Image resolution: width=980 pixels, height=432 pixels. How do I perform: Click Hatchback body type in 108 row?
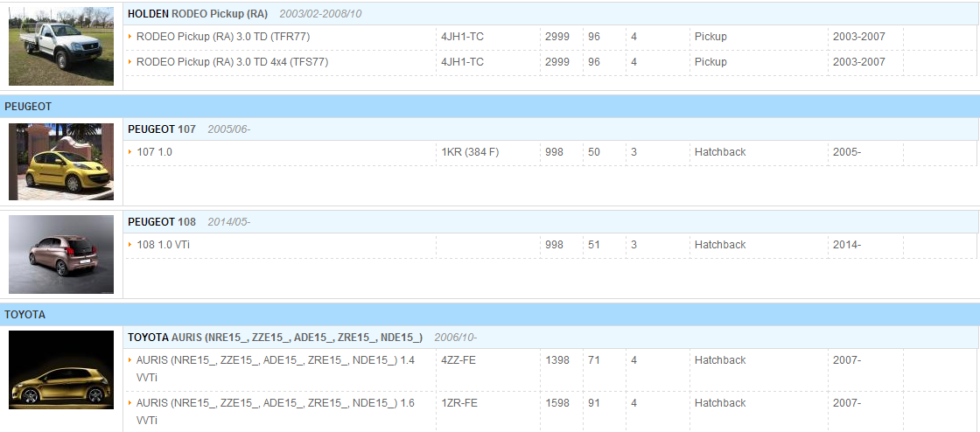[x=720, y=245]
